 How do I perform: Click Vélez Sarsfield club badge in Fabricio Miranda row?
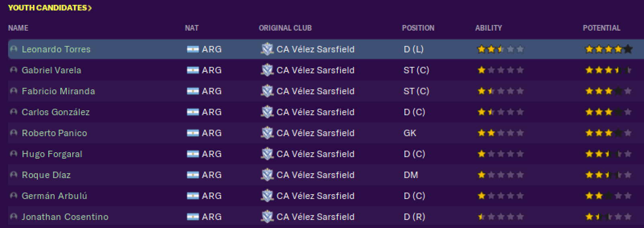point(267,91)
